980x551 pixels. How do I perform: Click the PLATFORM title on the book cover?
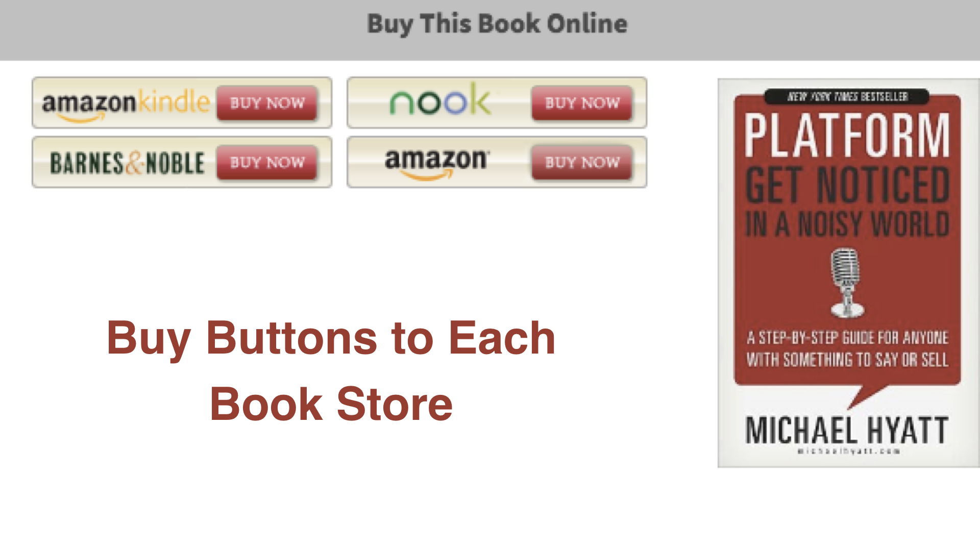point(847,135)
